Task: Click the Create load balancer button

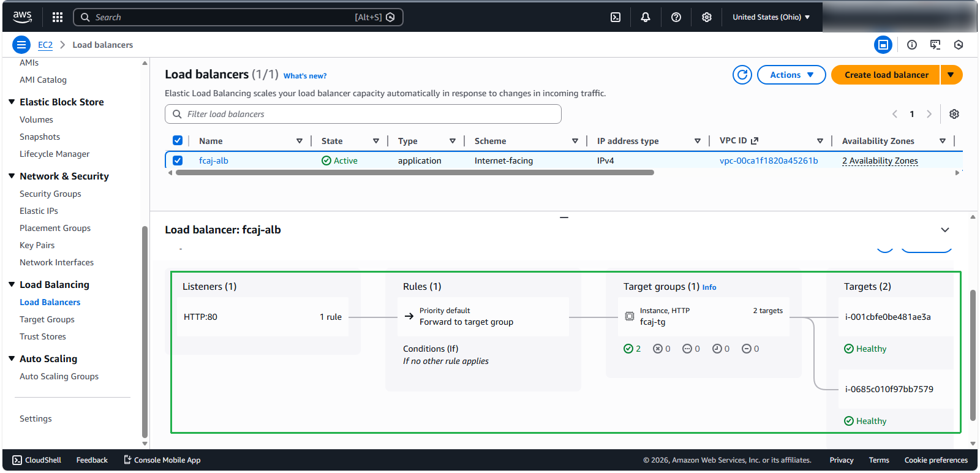Action: [x=886, y=75]
